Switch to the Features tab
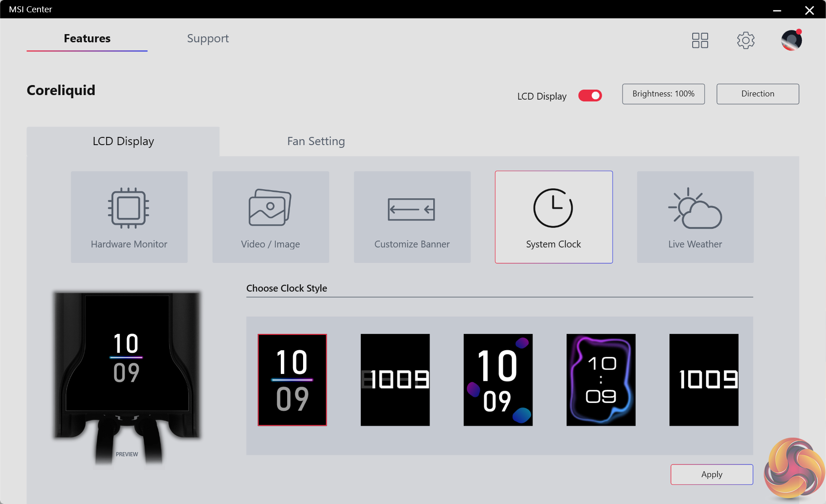 (x=87, y=39)
